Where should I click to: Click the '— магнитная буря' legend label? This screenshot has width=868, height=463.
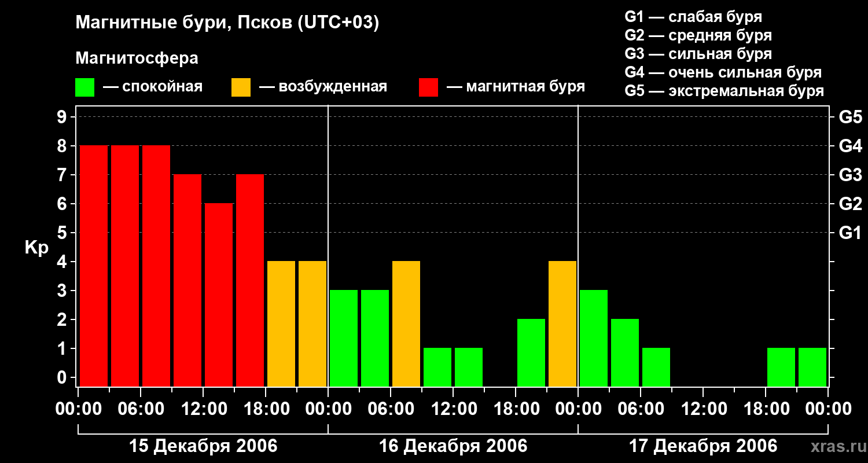[516, 87]
